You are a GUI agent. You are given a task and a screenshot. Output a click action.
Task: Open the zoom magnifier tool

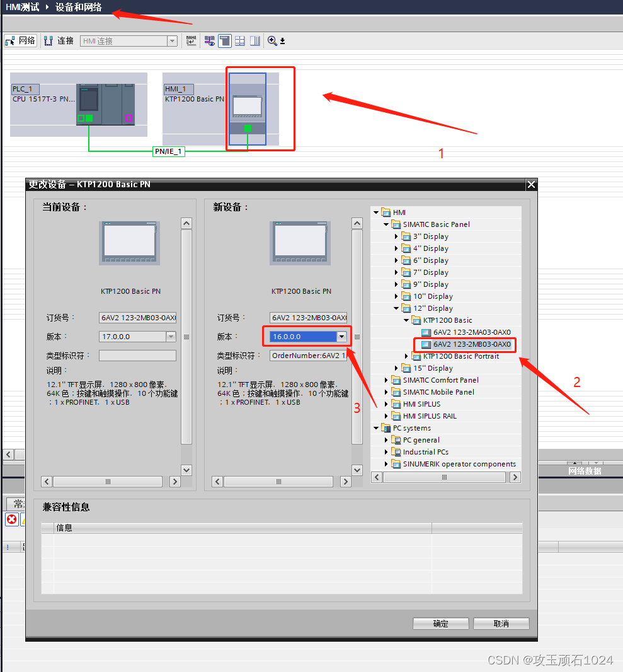point(272,41)
